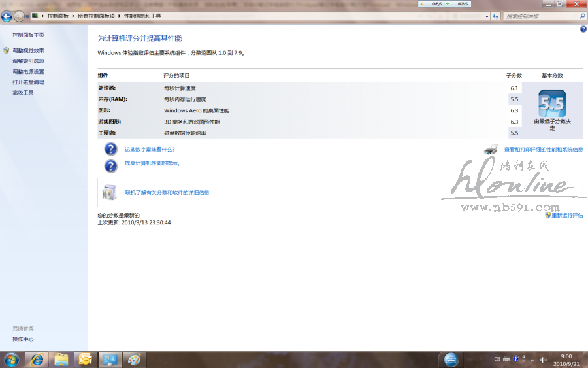
Task: Click 磁盘数据传输速率 text
Action: click(185, 133)
